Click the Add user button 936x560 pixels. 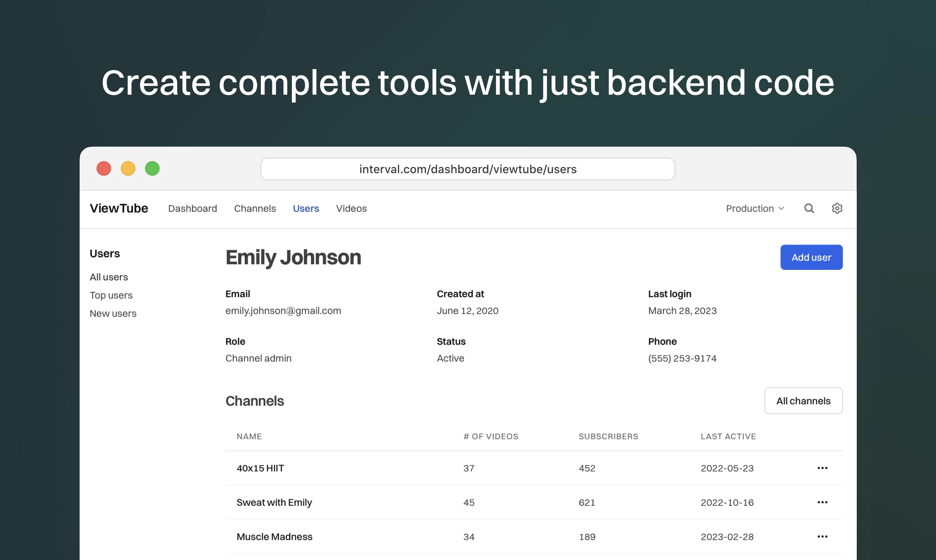811,257
